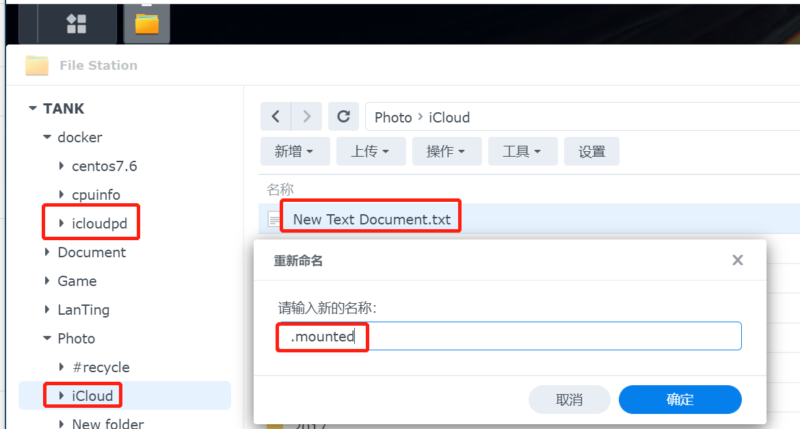
Task: Expand the centos7.6 folder arrow
Action: click(x=61, y=166)
